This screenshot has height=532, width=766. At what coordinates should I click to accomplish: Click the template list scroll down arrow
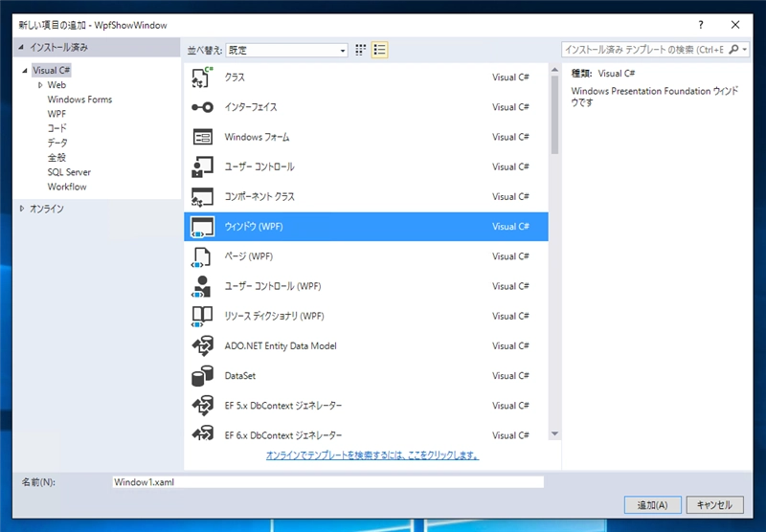click(554, 433)
